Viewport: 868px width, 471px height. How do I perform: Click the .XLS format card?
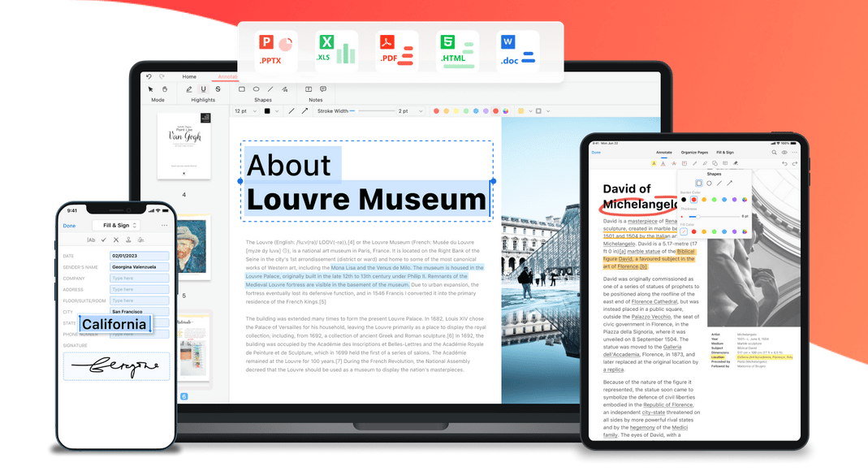click(336, 51)
